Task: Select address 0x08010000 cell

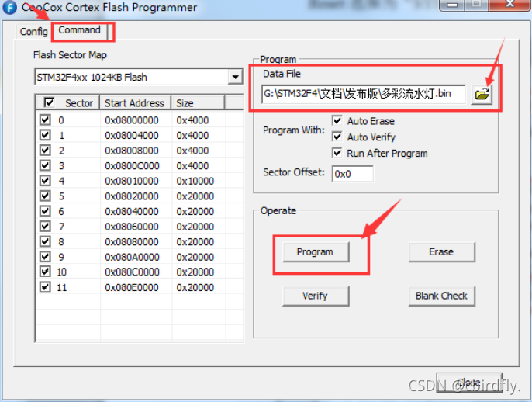Action: coord(132,181)
